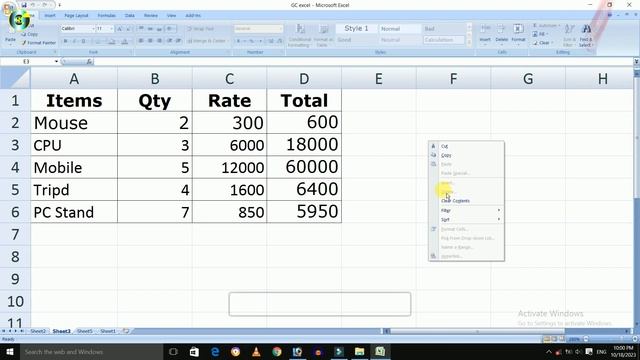The width and height of the screenshot is (640, 360).
Task: Click the Copy button in the ribbon
Action: (30, 34)
